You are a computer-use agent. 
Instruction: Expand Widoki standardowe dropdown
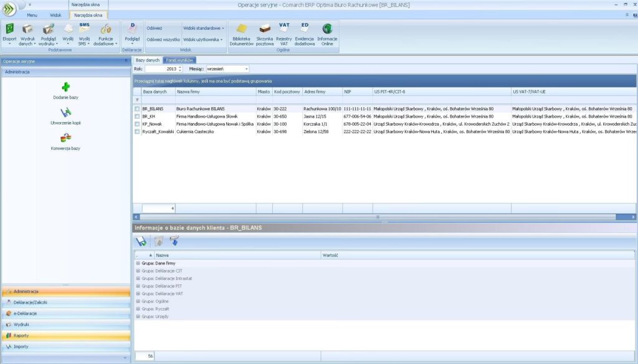pos(204,28)
